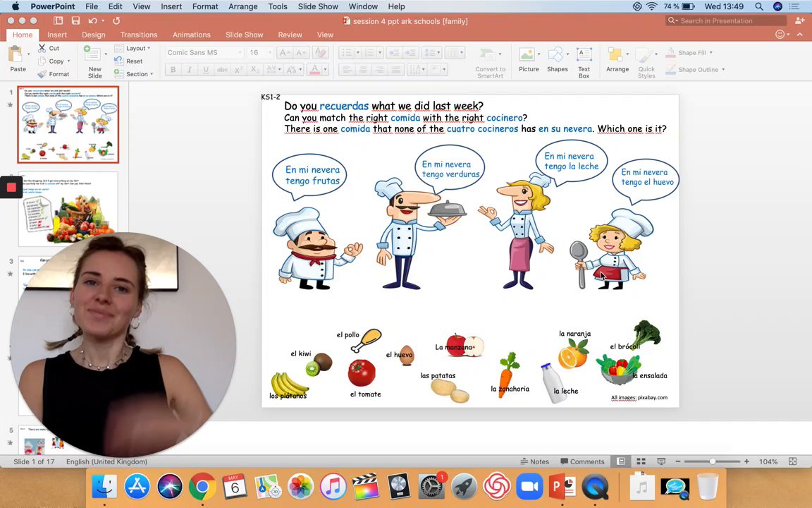
Task: Apply the Format painter brush
Action: pos(42,73)
